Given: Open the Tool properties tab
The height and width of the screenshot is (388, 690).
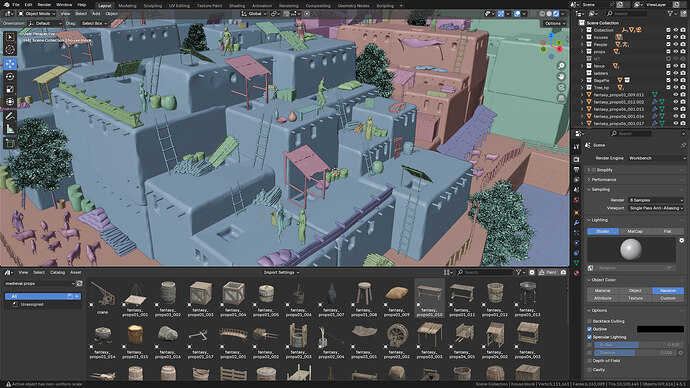Looking at the screenshot, I should (576, 146).
